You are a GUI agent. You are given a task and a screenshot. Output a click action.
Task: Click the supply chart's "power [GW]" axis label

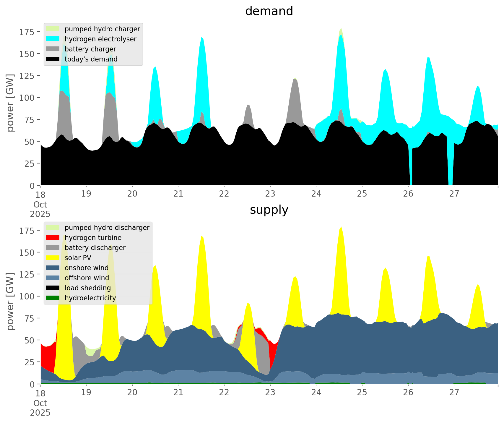pos(11,302)
